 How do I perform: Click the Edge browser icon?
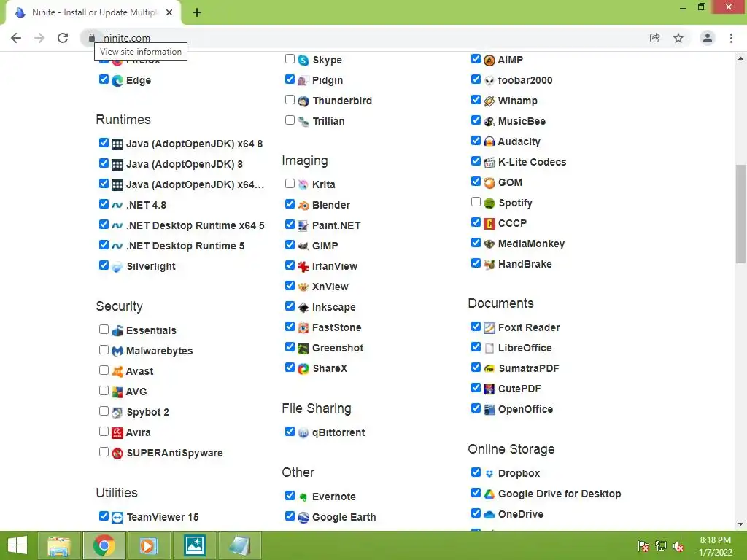[117, 80]
